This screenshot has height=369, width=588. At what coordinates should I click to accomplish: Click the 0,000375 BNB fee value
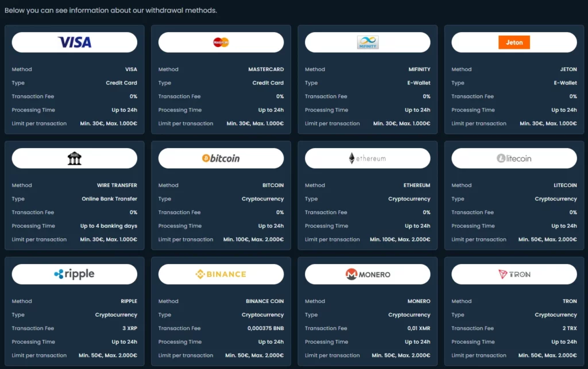[x=265, y=328]
